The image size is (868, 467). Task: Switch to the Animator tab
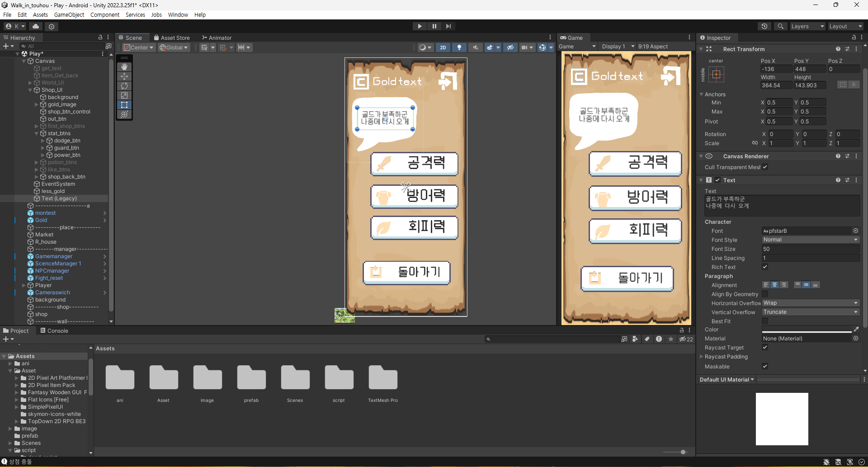pyautogui.click(x=217, y=38)
